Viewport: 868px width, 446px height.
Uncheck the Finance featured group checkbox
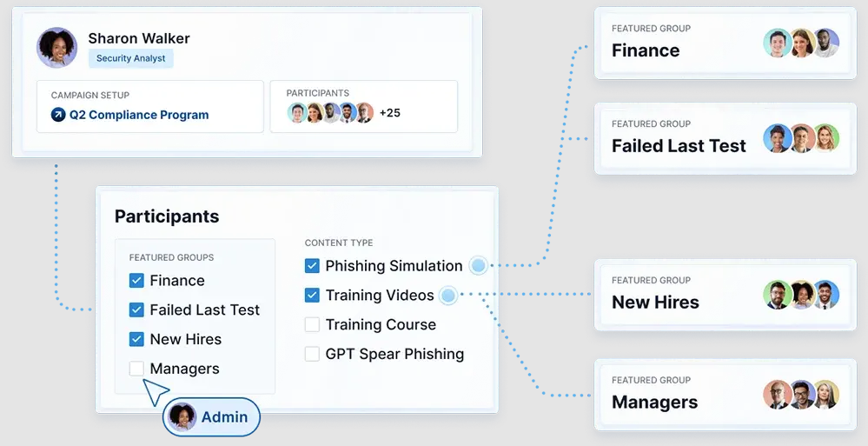tap(136, 280)
